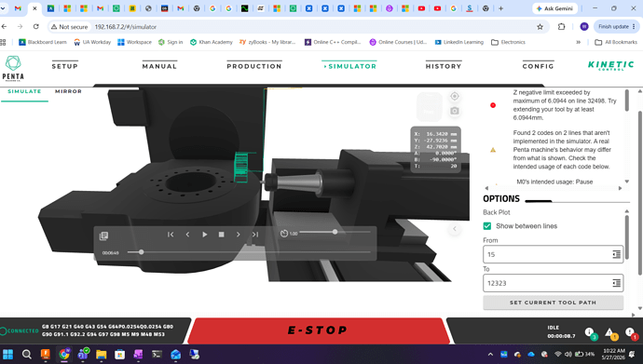Screen dimensions: 643x364
Task: Switch to the Mirror tab
Action: [x=68, y=91]
